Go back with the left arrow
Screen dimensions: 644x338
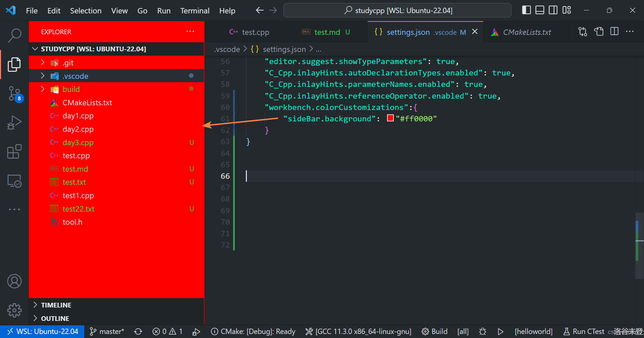pos(260,10)
